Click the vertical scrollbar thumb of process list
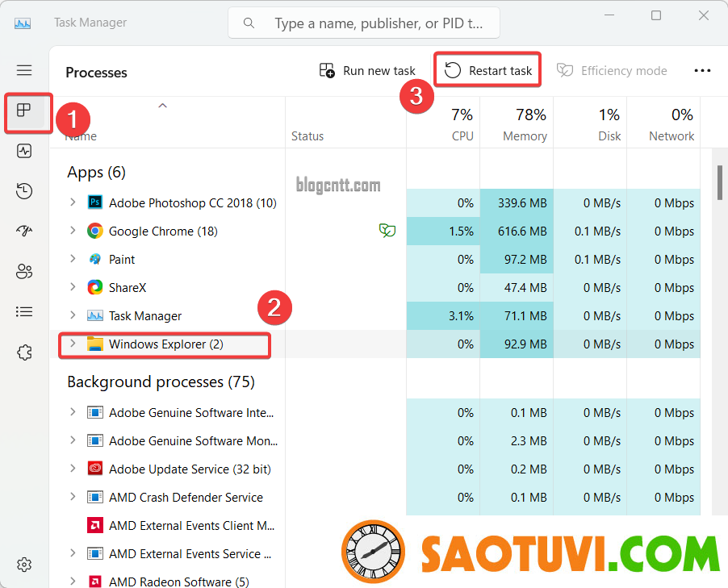This screenshot has height=588, width=728. click(720, 182)
